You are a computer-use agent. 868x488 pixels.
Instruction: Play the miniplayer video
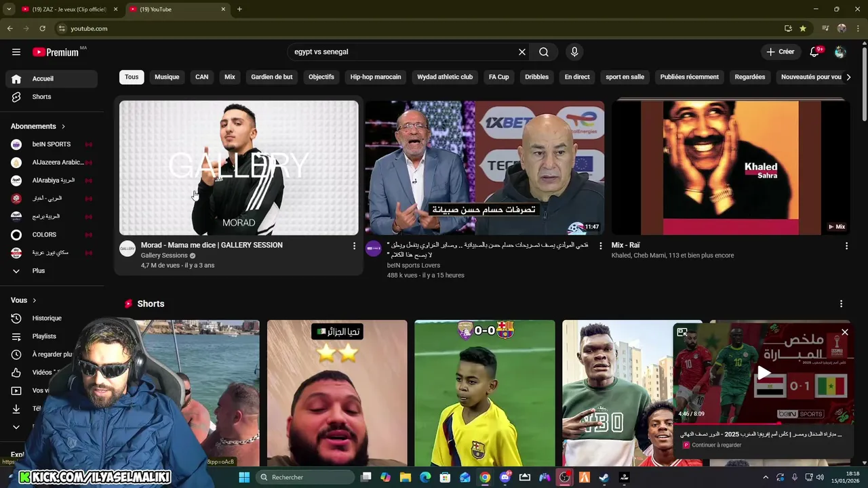point(764,372)
